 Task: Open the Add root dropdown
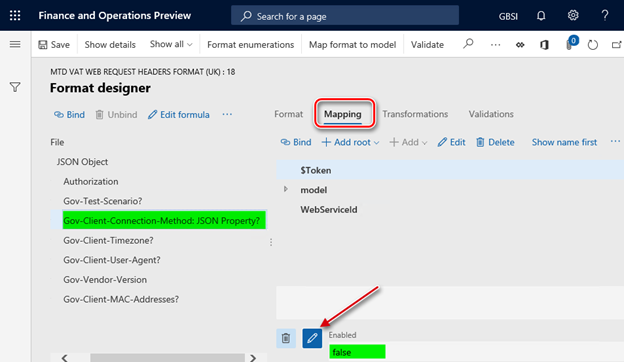(x=350, y=142)
